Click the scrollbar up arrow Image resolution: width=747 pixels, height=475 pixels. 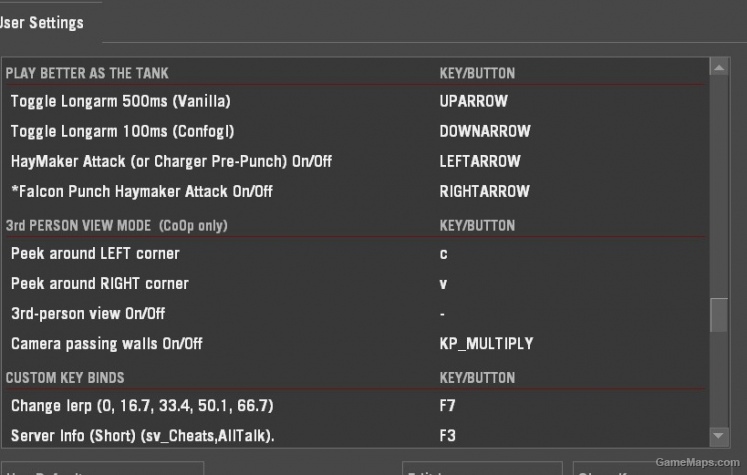pyautogui.click(x=718, y=68)
